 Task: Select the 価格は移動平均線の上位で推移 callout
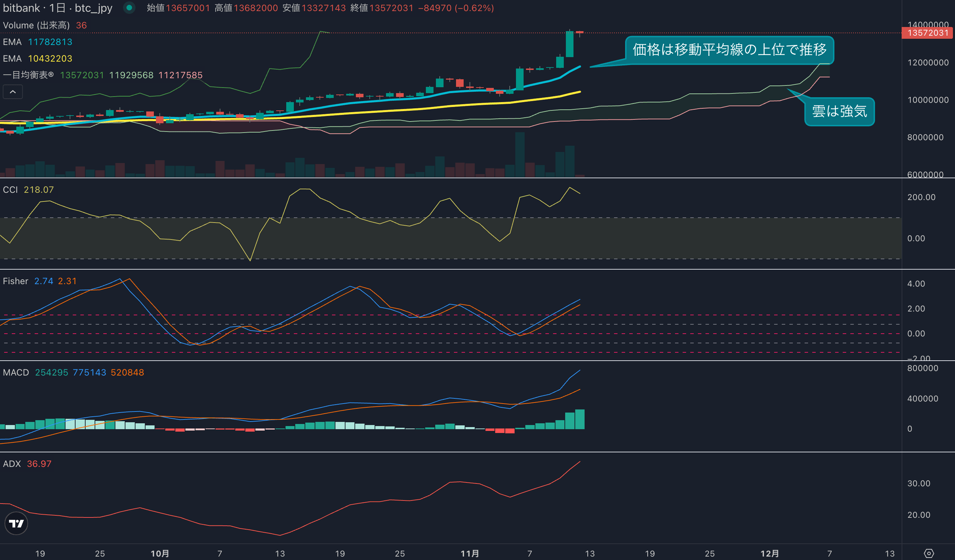729,50
